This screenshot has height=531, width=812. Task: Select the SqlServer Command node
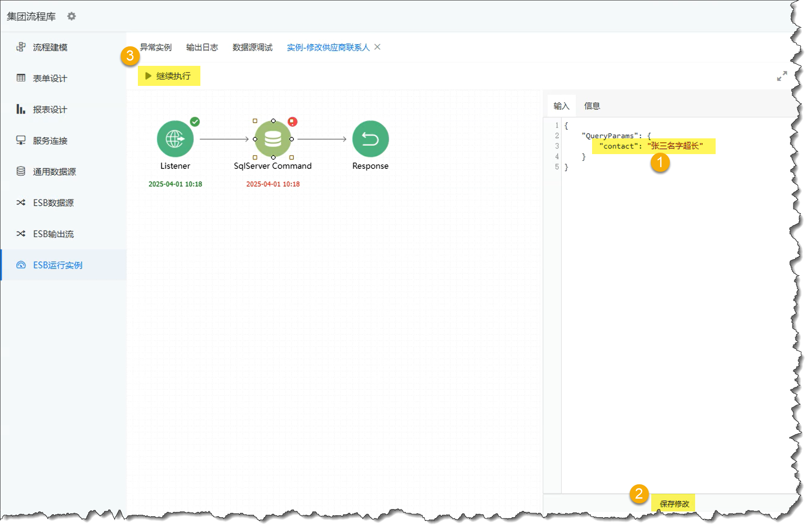click(x=273, y=139)
